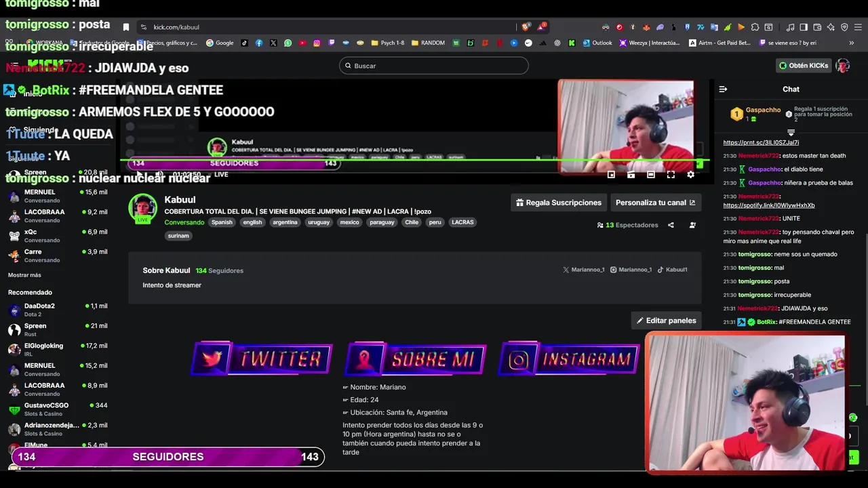Open the Google bookmark
Screen dimensions: 868x488
[x=219, y=43]
